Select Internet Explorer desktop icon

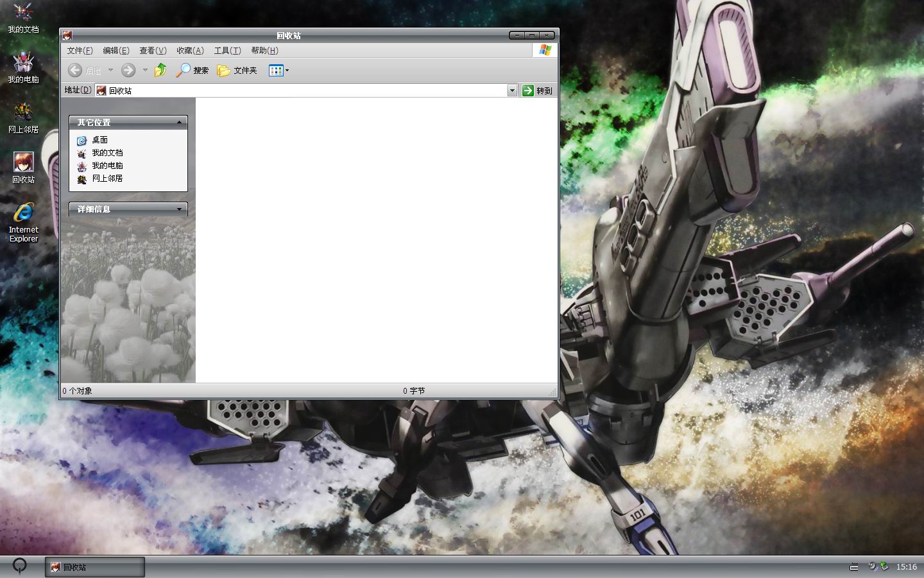click(x=23, y=223)
